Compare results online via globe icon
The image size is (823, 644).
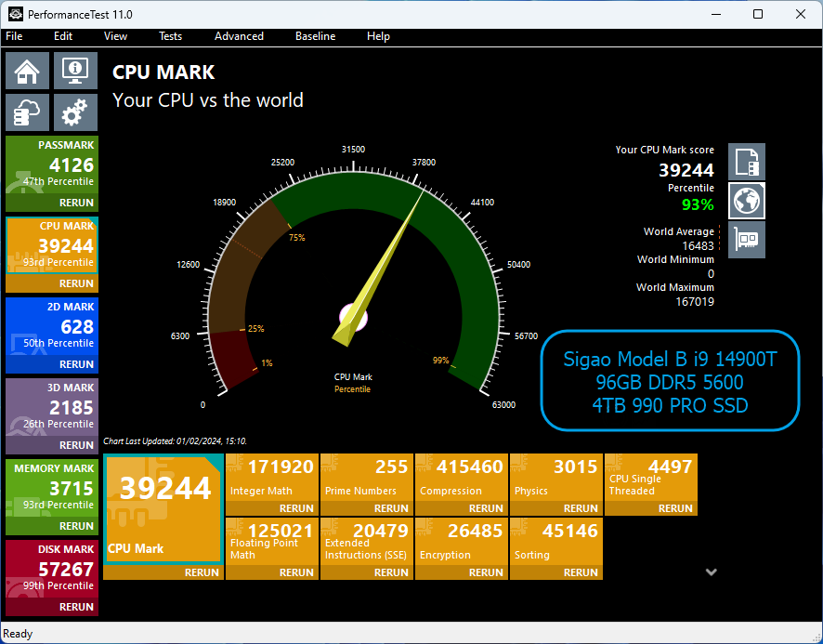(x=746, y=200)
